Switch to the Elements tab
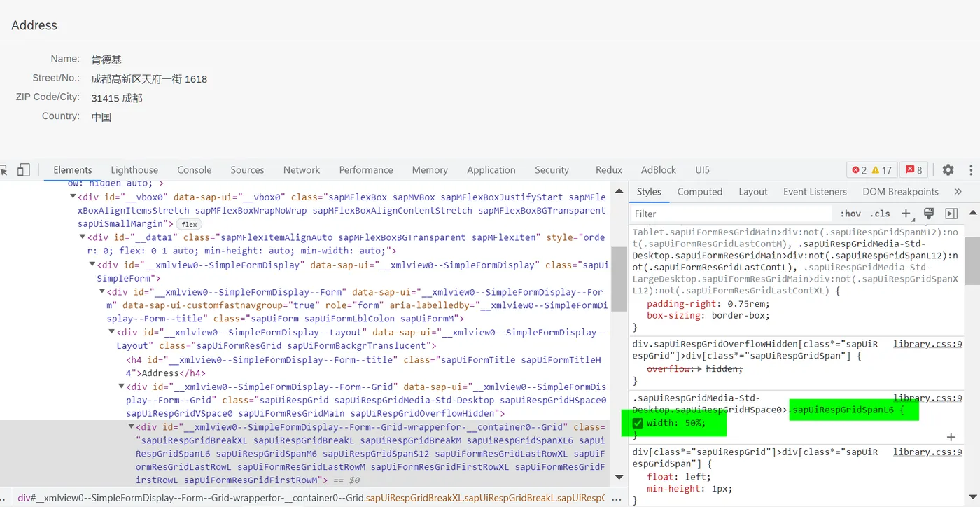Screen dimensions: 980x507 (73, 170)
